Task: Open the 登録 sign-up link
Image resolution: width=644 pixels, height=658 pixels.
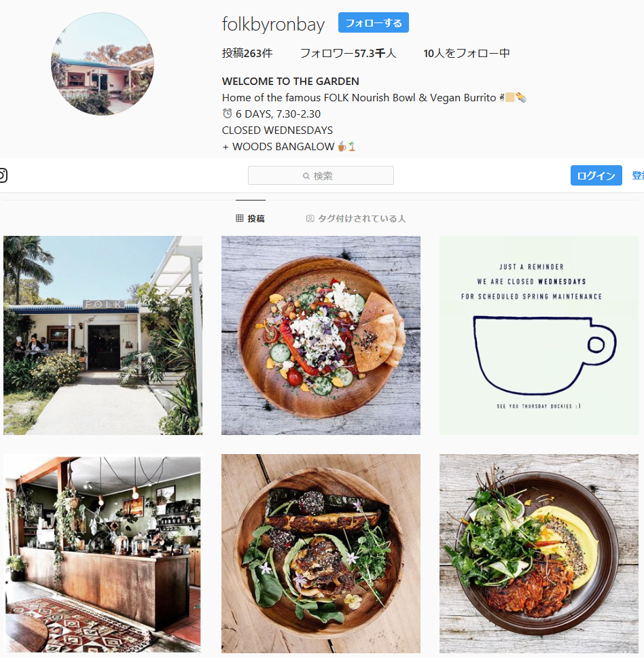Action: tap(638, 175)
